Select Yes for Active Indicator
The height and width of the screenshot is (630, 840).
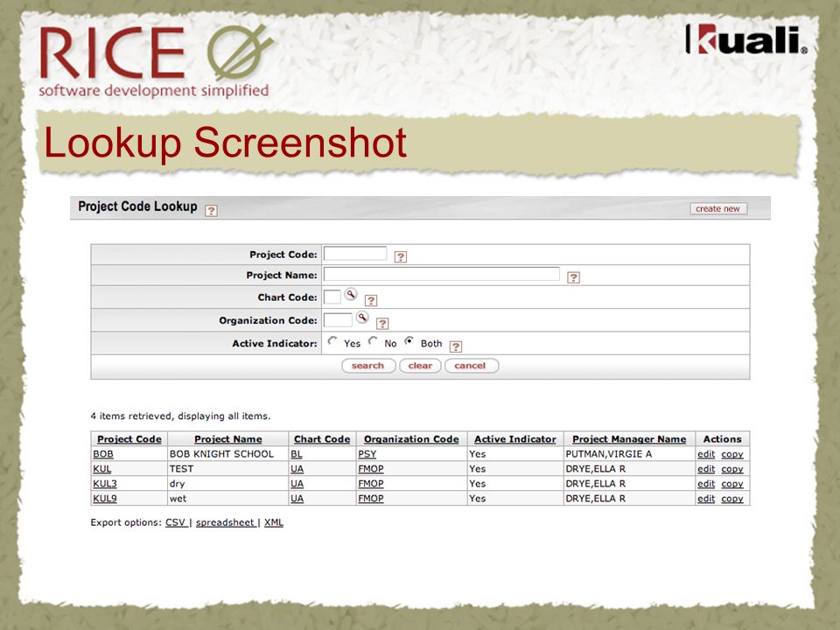click(x=332, y=340)
